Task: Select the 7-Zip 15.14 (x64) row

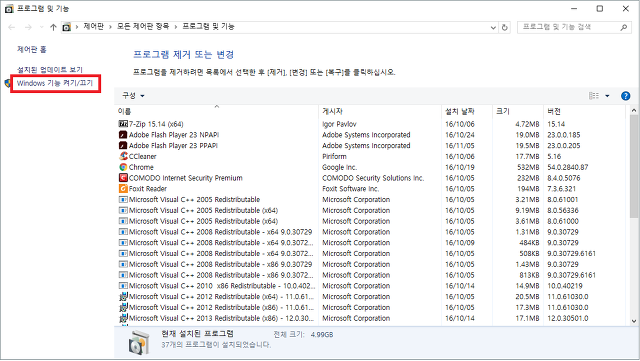Action: coord(369,124)
